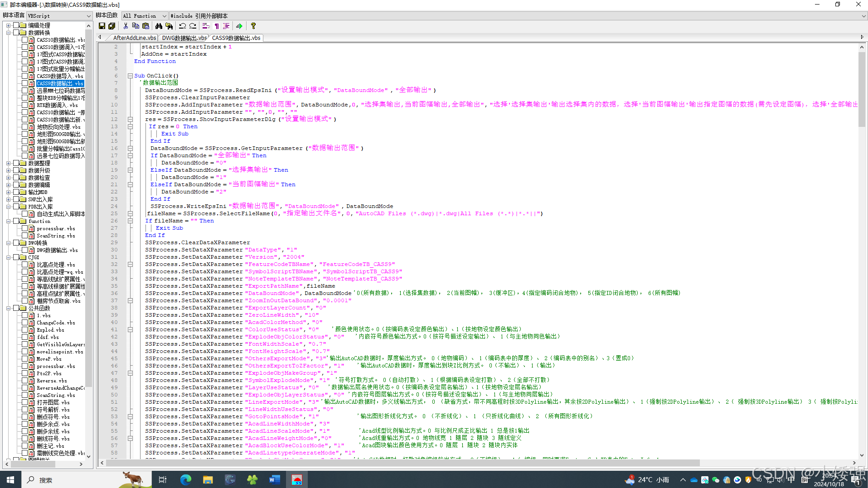Run the script with green arrow
Screen dimensions: 868x488
tap(239, 26)
